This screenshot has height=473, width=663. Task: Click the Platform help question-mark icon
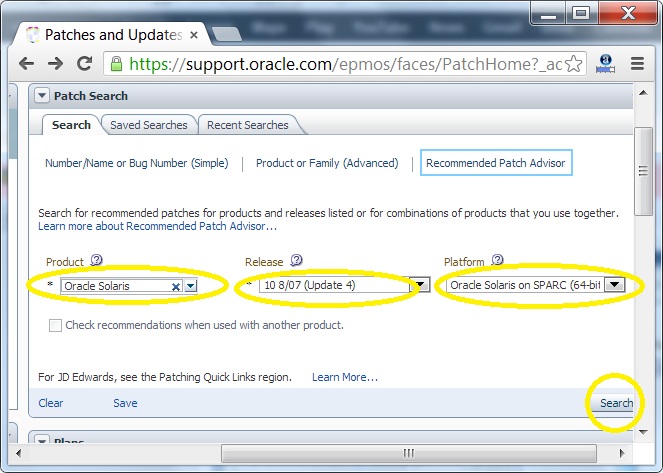coord(498,259)
